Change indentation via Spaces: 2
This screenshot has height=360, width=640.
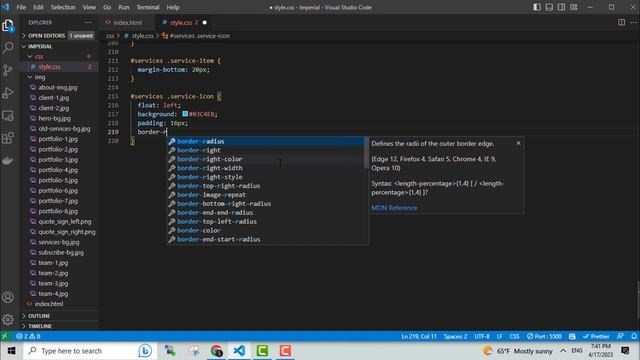click(455, 336)
